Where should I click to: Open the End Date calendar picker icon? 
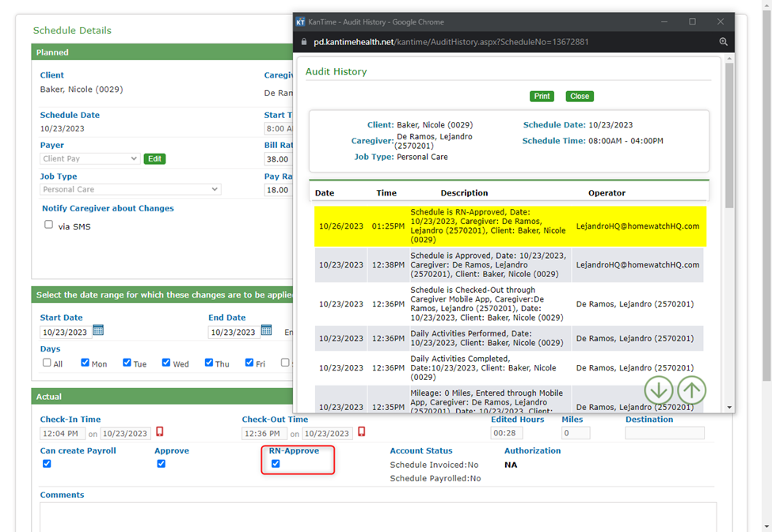(266, 330)
